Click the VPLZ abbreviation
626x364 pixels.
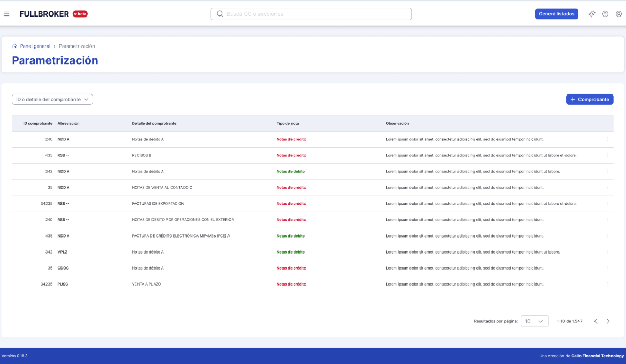[63, 252]
